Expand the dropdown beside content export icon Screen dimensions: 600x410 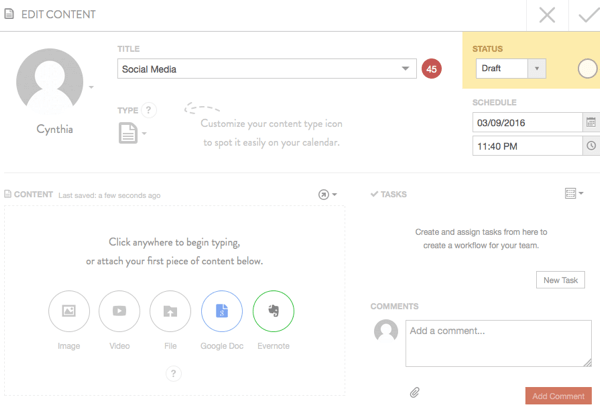pos(334,194)
